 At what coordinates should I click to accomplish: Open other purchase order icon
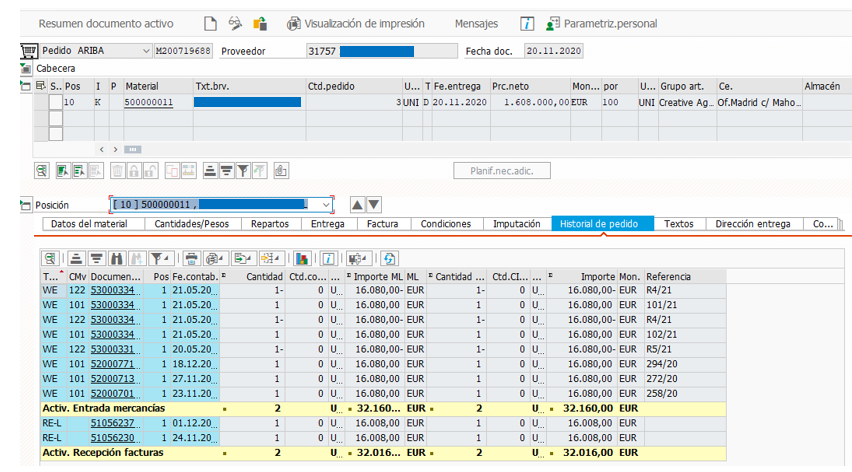(260, 23)
